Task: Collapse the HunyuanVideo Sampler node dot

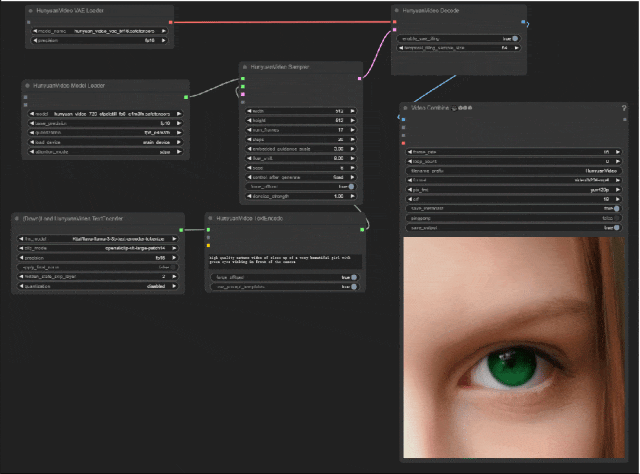Action: (245, 67)
